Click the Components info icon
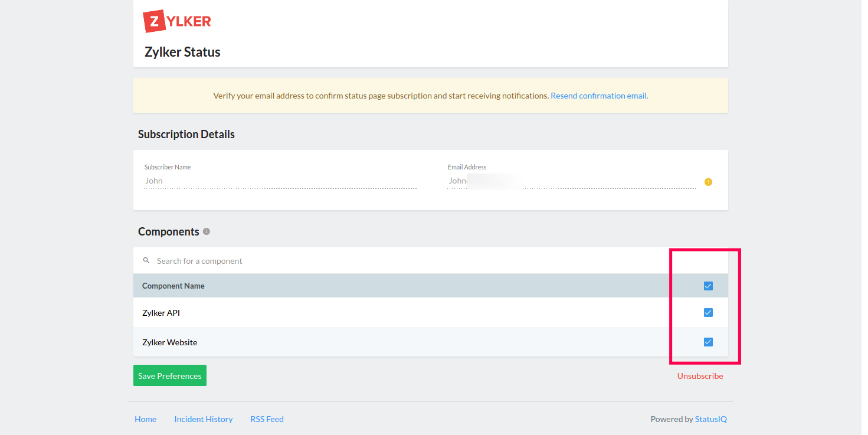The image size is (868, 435). coord(207,231)
